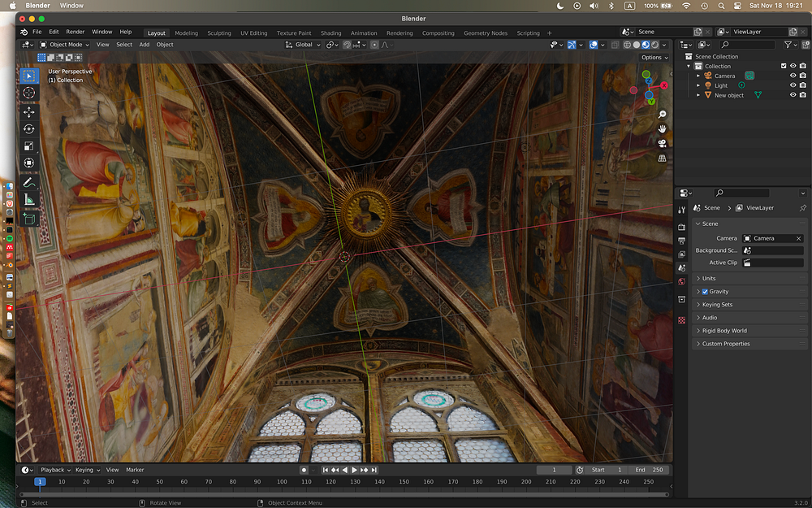Switch to orthographic view with grid icon
The width and height of the screenshot is (812, 508).
point(663,158)
